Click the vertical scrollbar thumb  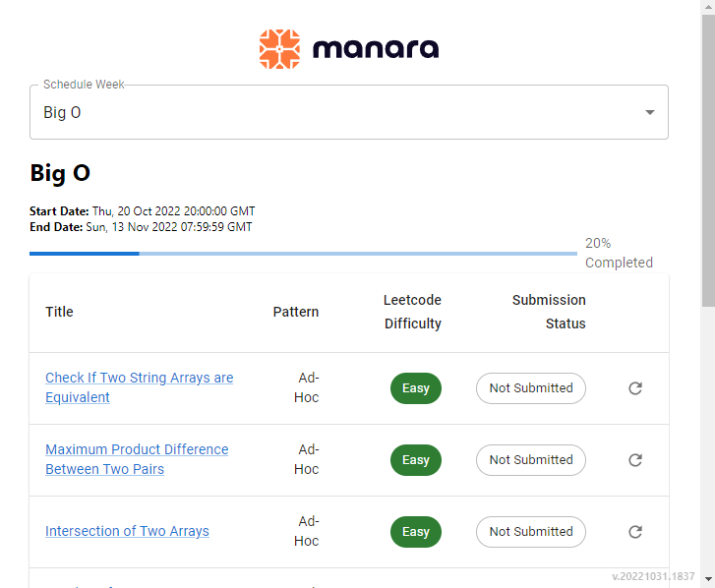click(708, 161)
